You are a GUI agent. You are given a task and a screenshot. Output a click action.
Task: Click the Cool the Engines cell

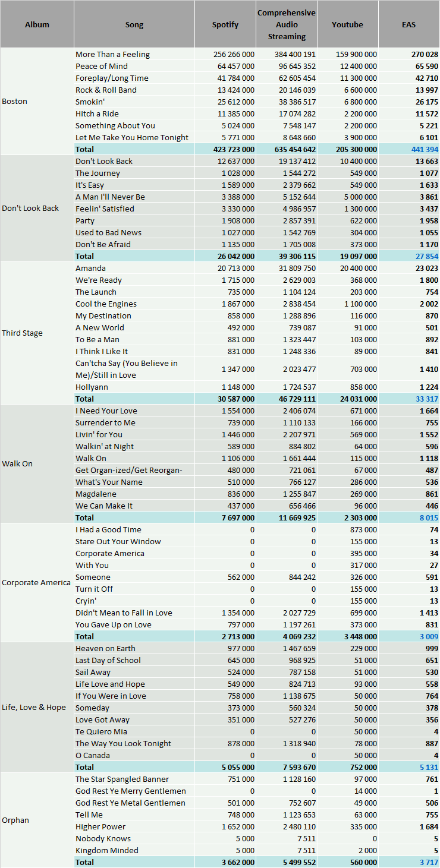(134, 304)
